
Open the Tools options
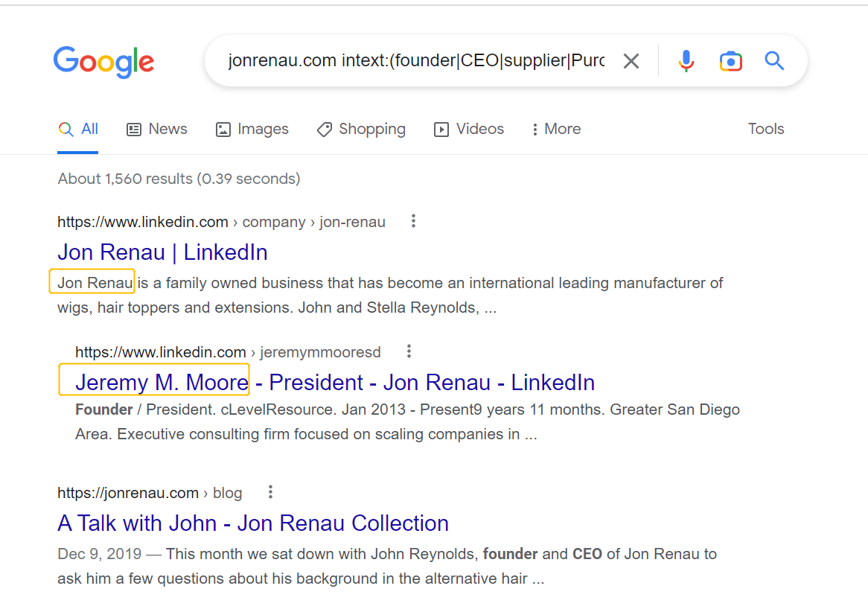[x=766, y=129]
